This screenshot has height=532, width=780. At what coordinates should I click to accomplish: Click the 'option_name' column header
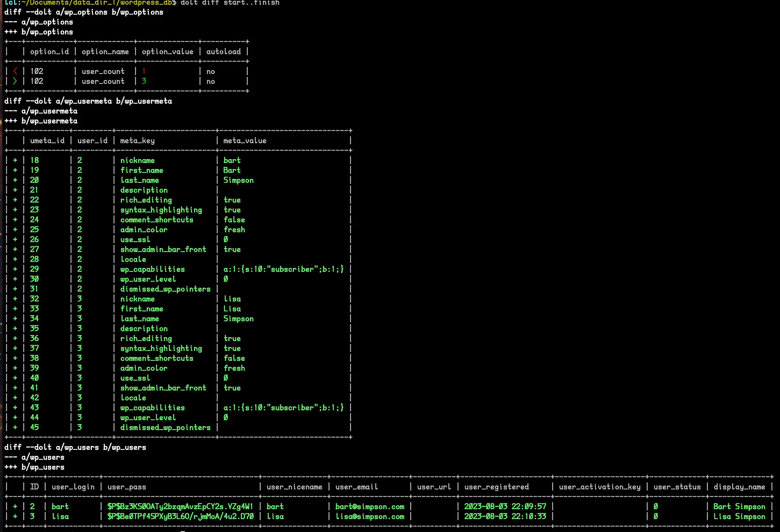coord(105,52)
